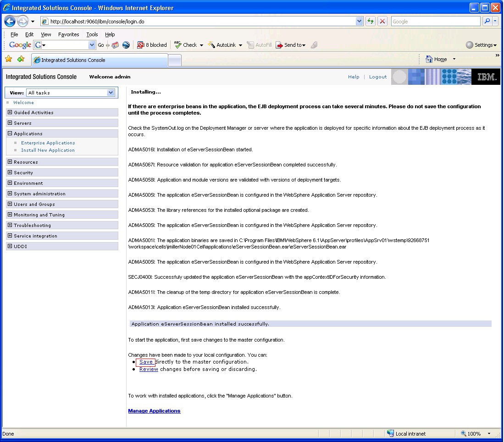
Task: Select the Integrated Solutions Console tab
Action: [100, 60]
